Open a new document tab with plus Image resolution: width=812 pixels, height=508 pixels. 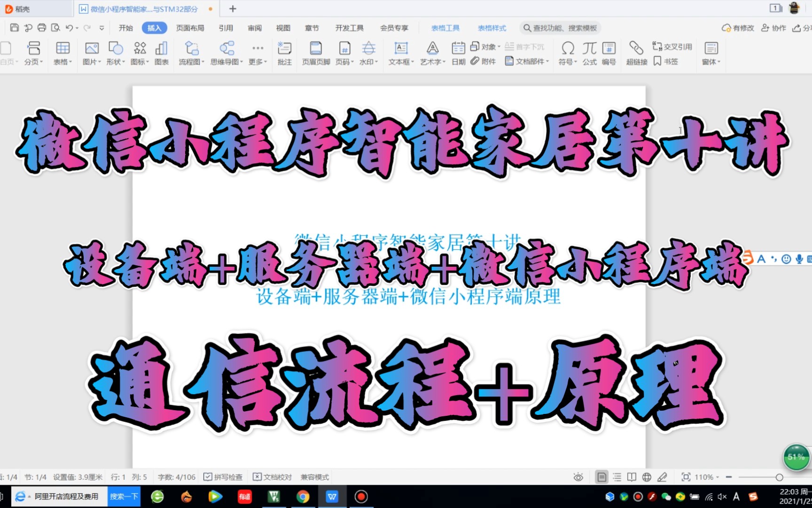(x=233, y=8)
